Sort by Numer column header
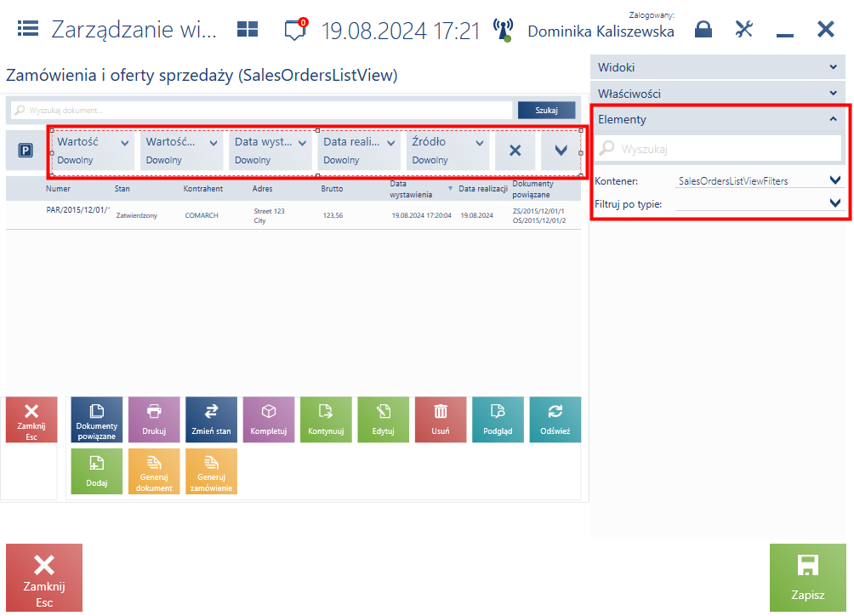Image resolution: width=854 pixels, height=616 pixels. 58,188
